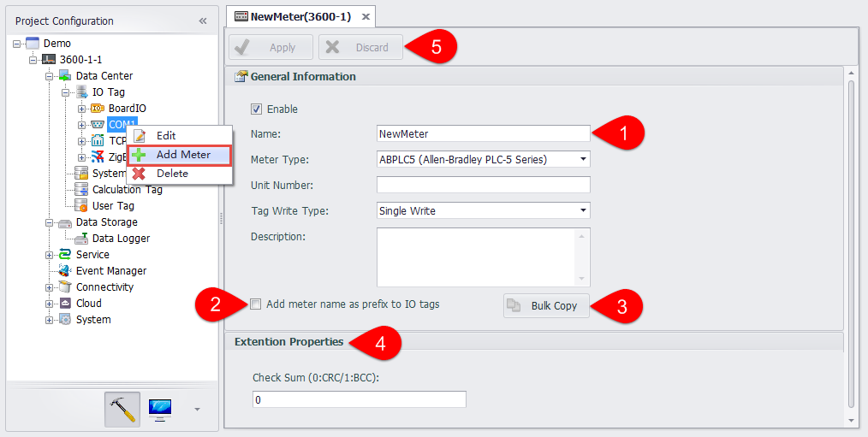Image resolution: width=868 pixels, height=437 pixels.
Task: Open the Meter Type dropdown
Action: click(583, 159)
